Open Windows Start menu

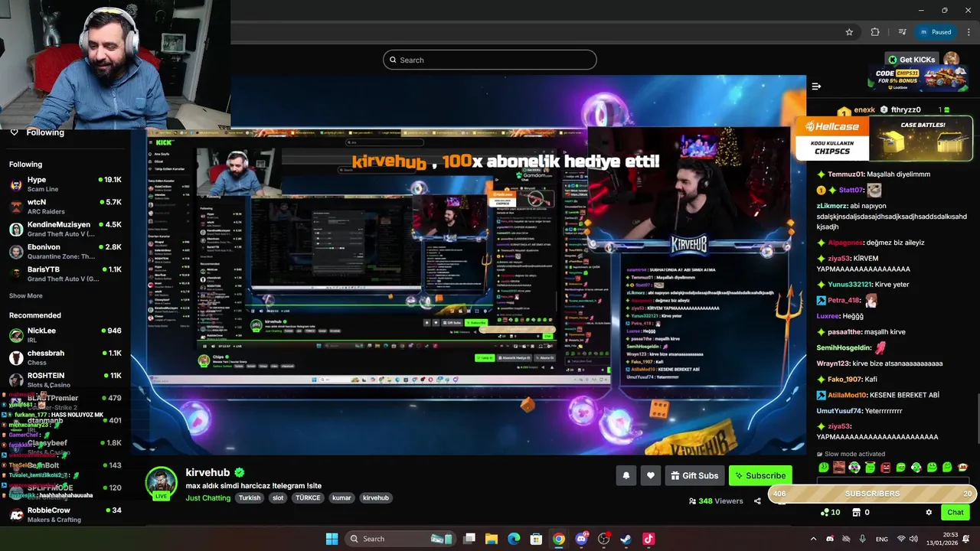[332, 539]
